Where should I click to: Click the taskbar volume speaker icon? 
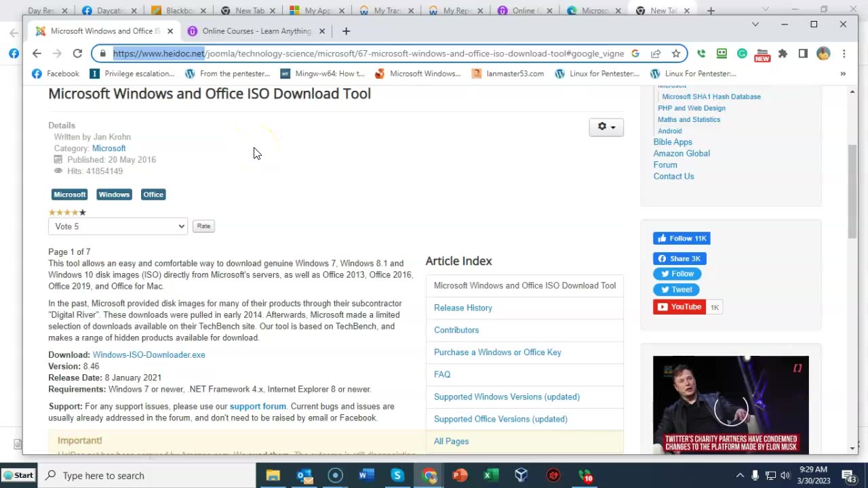click(785, 475)
